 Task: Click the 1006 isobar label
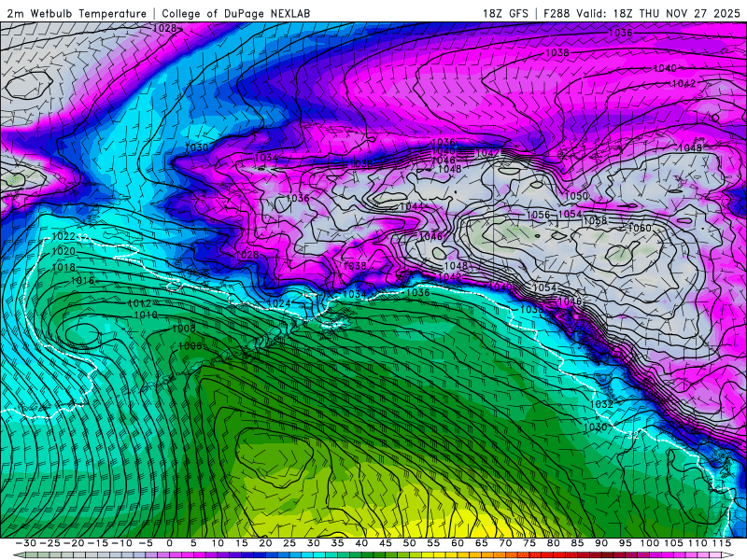pyautogui.click(x=190, y=346)
